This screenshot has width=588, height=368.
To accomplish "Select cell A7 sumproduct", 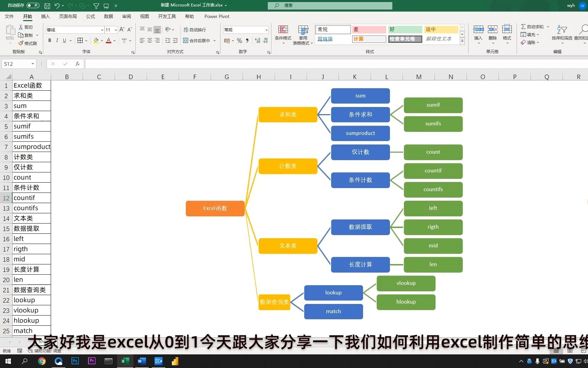I will coord(32,147).
